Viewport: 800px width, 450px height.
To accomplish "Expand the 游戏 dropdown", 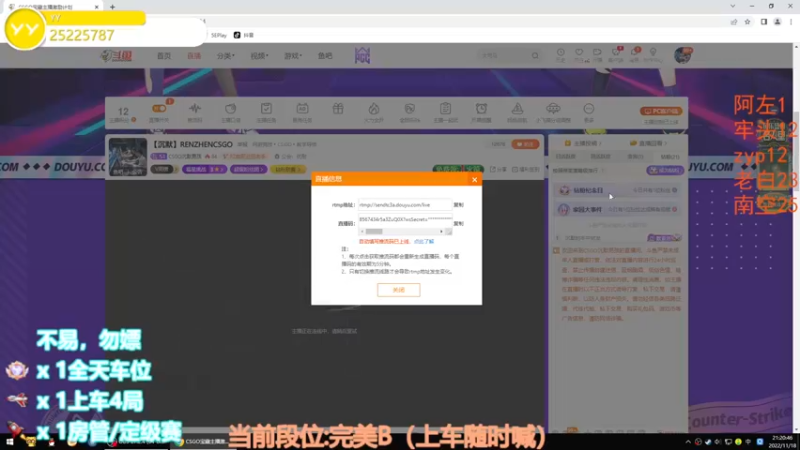I will tap(292, 56).
